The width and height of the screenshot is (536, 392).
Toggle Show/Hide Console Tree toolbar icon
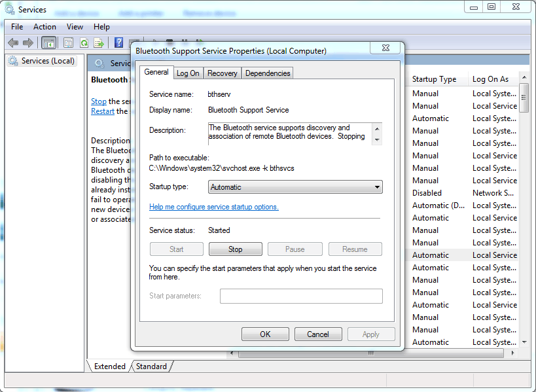[x=48, y=43]
